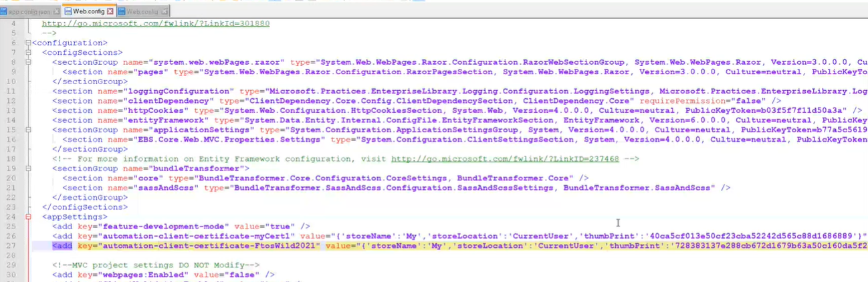Click the file icon on app.config.json tab
This screenshot has width=868, height=282.
coord(4,11)
